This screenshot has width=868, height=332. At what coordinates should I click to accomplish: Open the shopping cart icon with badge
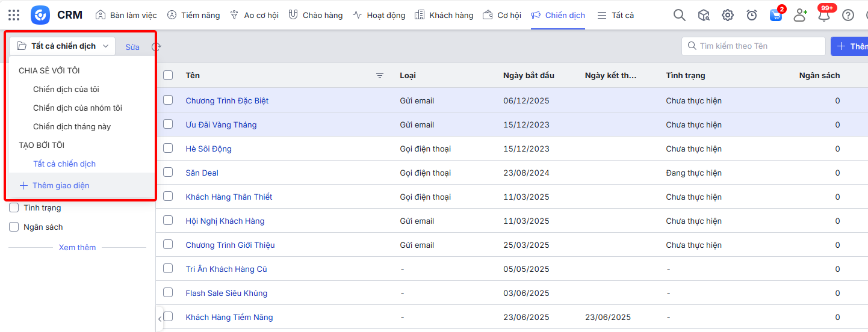[776, 15]
